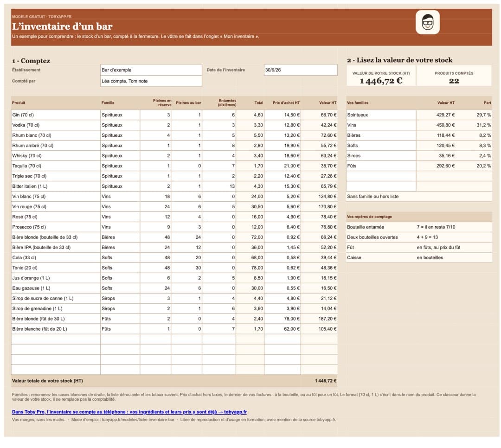
Task: Select the inventory date cell 30/9/26
Action: [x=300, y=70]
